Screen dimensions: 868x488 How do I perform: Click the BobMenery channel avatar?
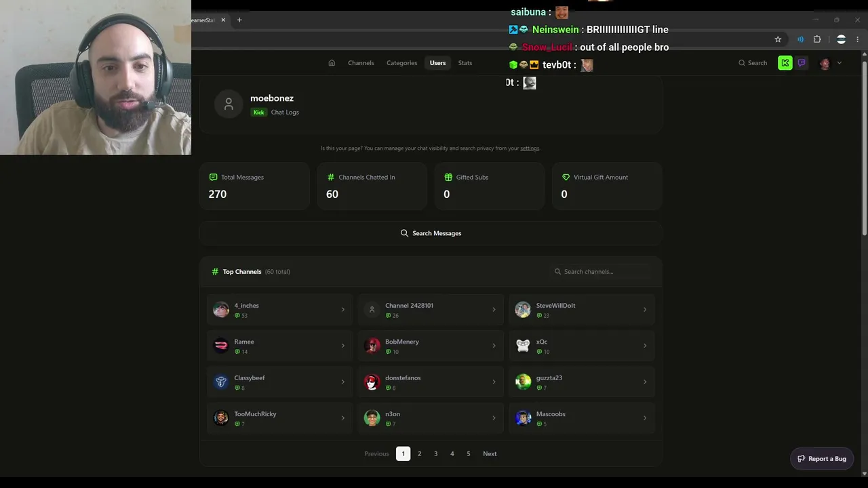(372, 346)
